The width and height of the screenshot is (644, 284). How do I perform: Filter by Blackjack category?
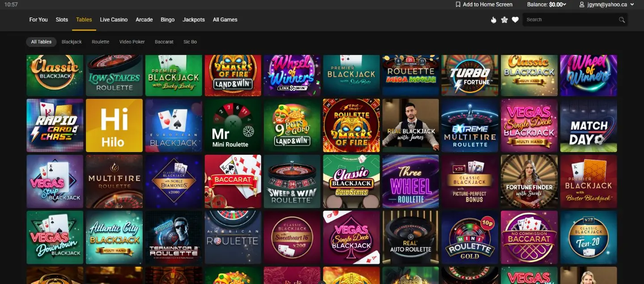coord(72,42)
